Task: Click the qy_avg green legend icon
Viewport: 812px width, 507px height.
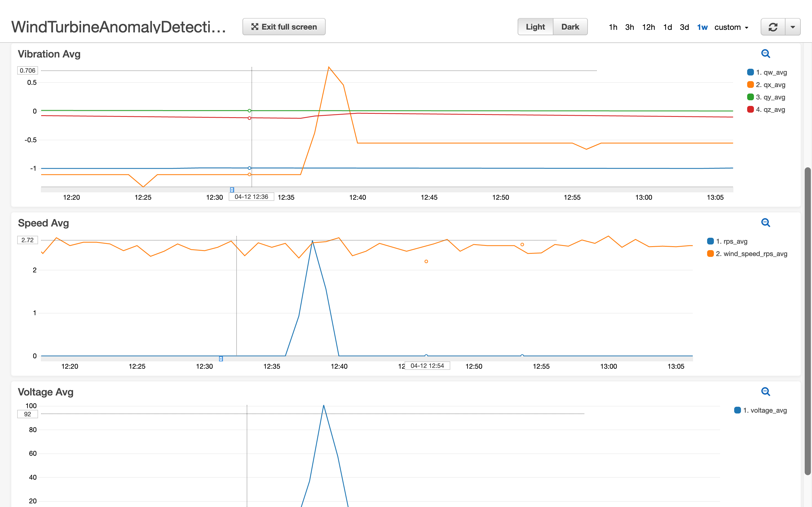Action: point(750,97)
